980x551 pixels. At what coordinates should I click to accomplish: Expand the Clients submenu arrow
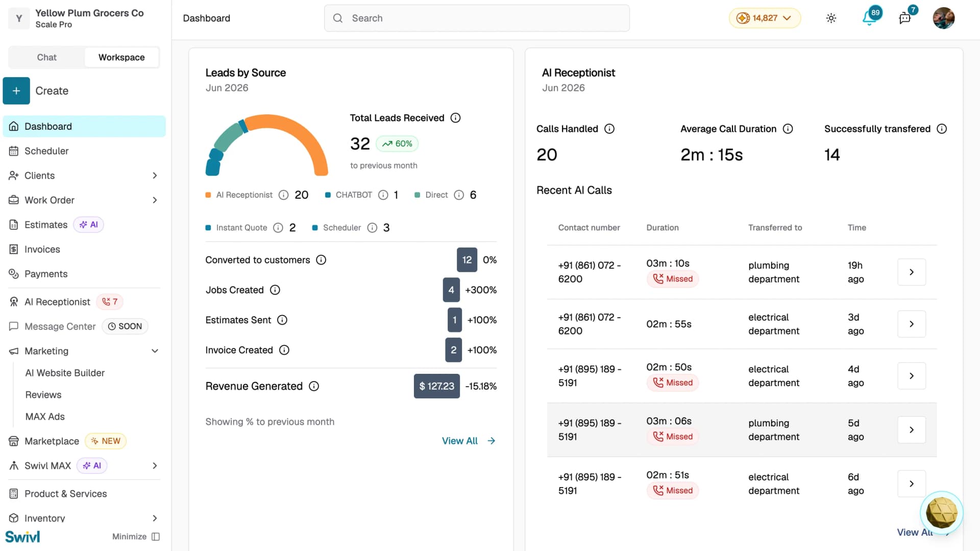155,176
